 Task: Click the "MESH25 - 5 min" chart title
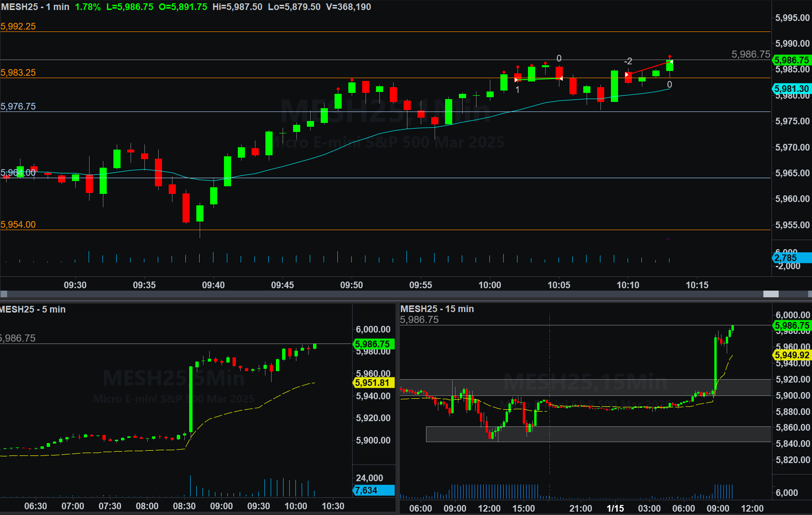[32, 309]
